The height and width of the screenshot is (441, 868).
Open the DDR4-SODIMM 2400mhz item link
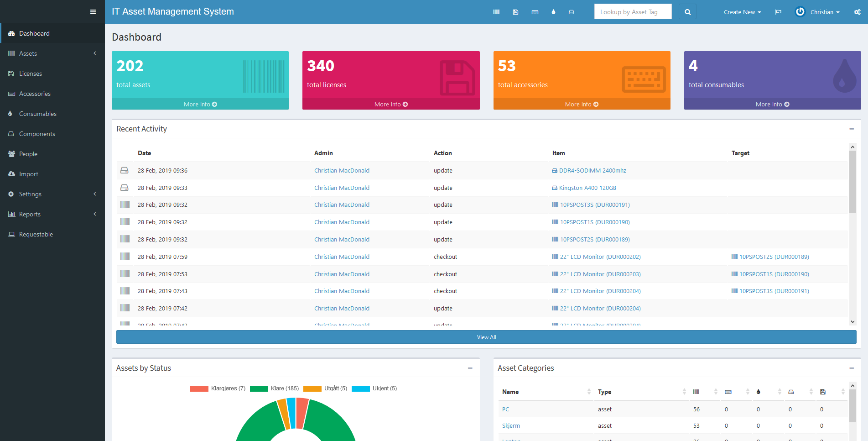pyautogui.click(x=592, y=171)
